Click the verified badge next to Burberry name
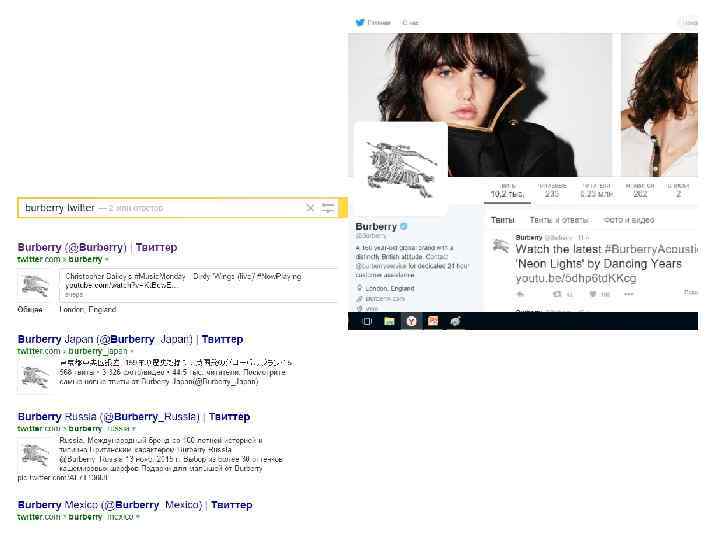Image resolution: width=720 pixels, height=540 pixels. [404, 226]
